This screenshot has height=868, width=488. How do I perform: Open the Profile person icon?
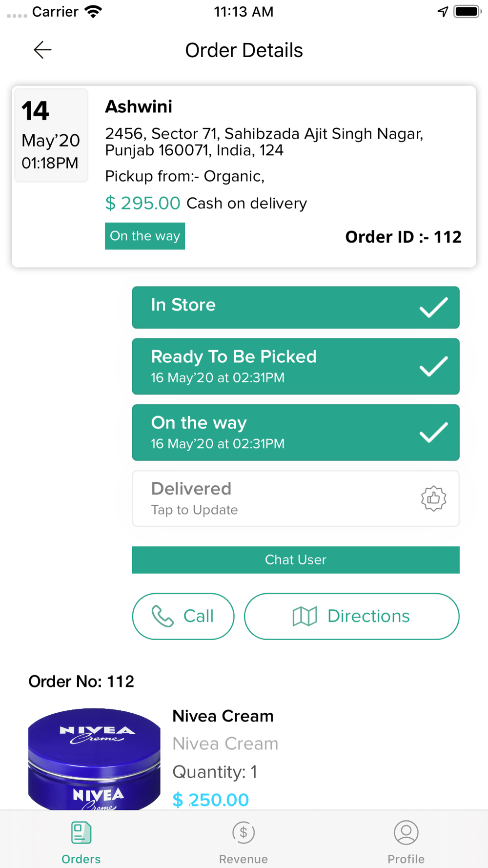pyautogui.click(x=406, y=832)
